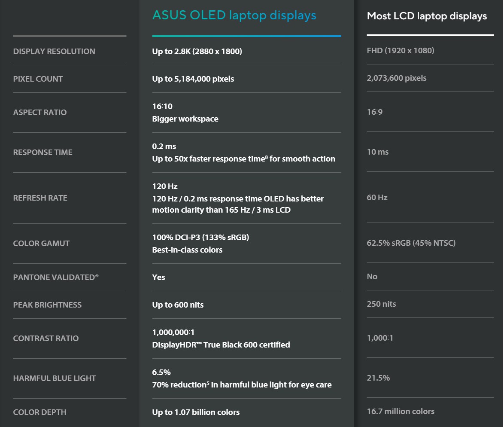504x427 pixels.
Task: Click 'DisplayHDR True Black 600 certified' text
Action: click(x=221, y=345)
